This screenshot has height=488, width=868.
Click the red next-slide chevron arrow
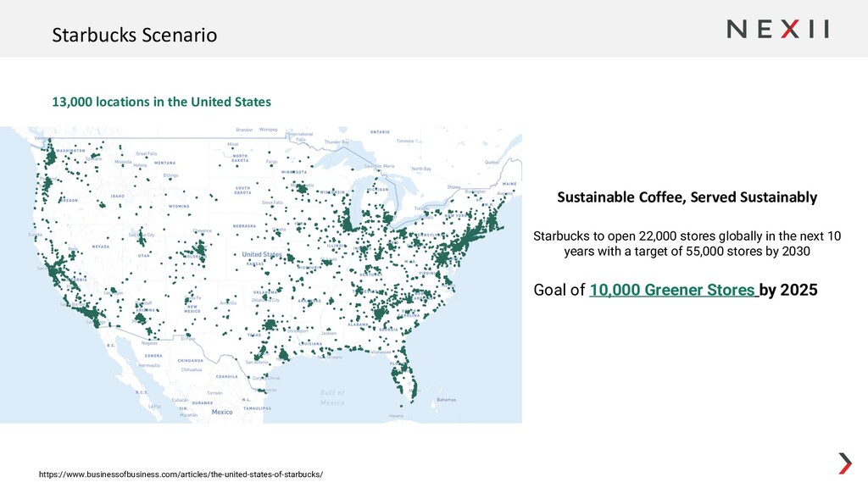pyautogui.click(x=845, y=463)
